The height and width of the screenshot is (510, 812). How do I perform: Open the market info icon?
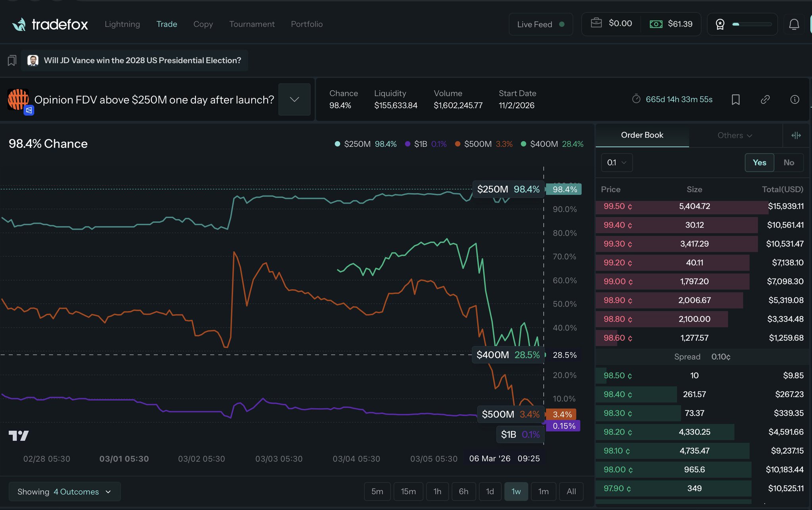(795, 100)
